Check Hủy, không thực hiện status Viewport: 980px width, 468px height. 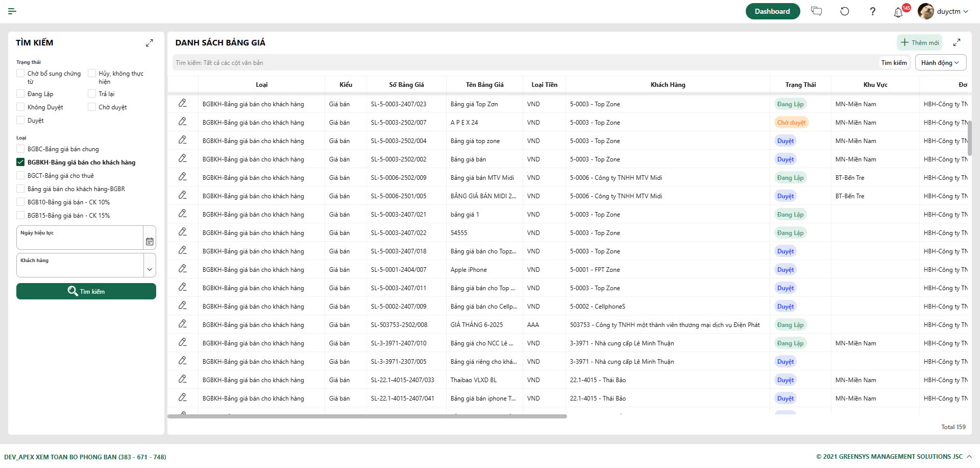[92, 73]
